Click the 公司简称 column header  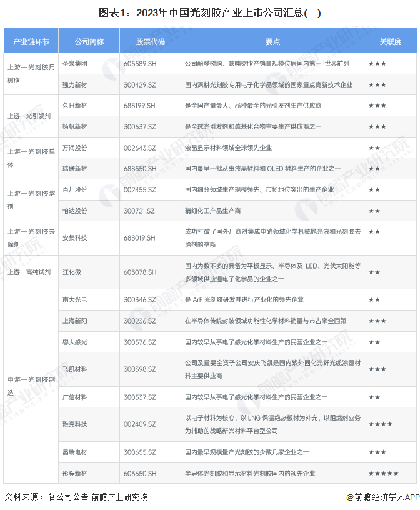[89, 41]
